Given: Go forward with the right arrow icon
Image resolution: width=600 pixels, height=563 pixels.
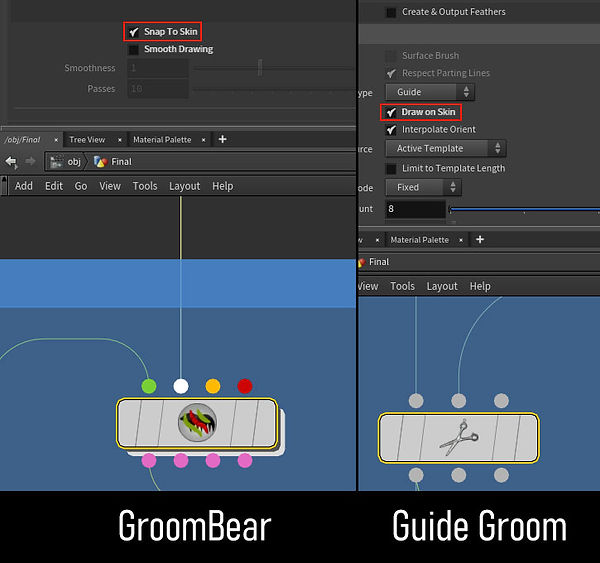Looking at the screenshot, I should tap(30, 162).
